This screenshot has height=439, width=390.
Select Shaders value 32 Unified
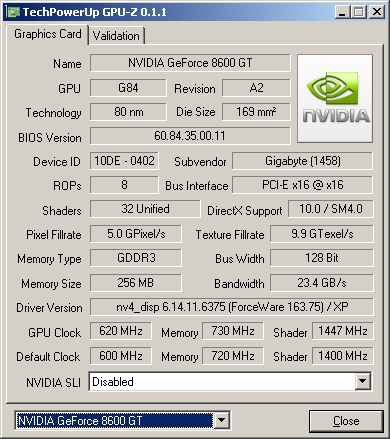click(x=145, y=209)
